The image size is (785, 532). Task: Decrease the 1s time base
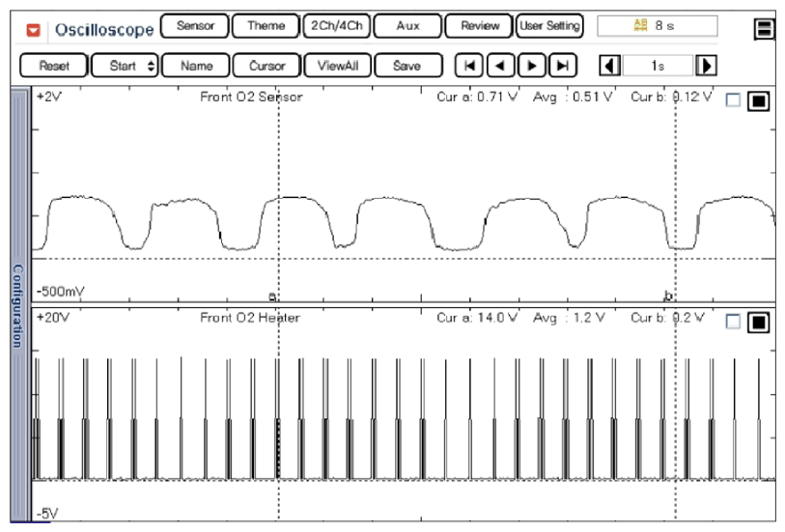pos(609,67)
